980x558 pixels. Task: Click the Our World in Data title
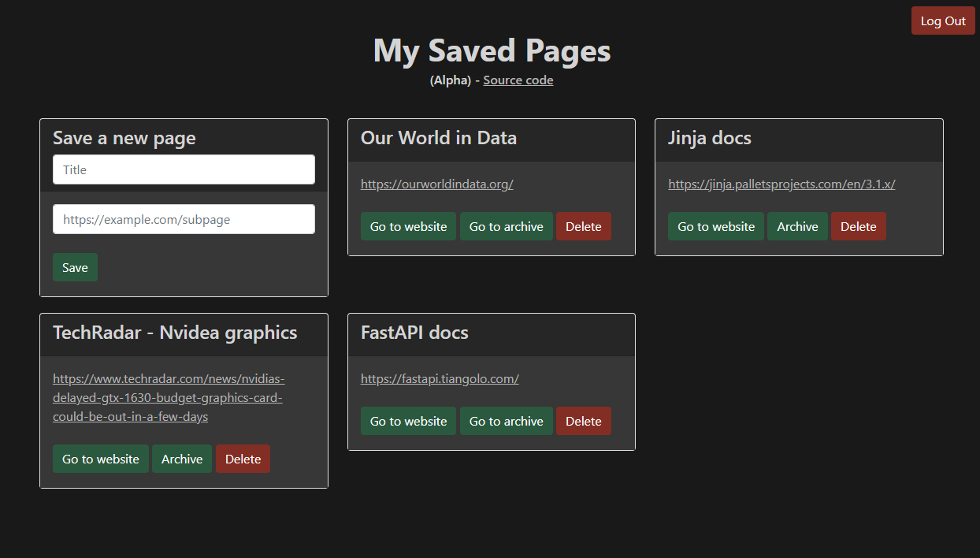(x=439, y=138)
